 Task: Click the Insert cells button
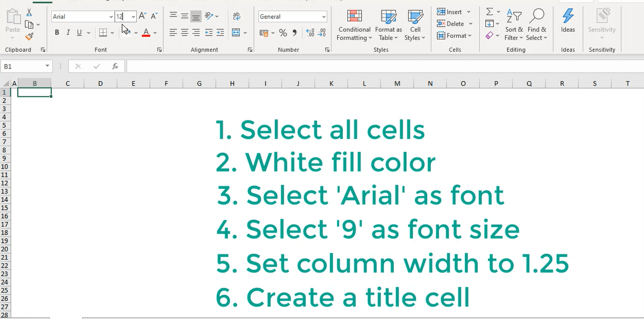449,12
